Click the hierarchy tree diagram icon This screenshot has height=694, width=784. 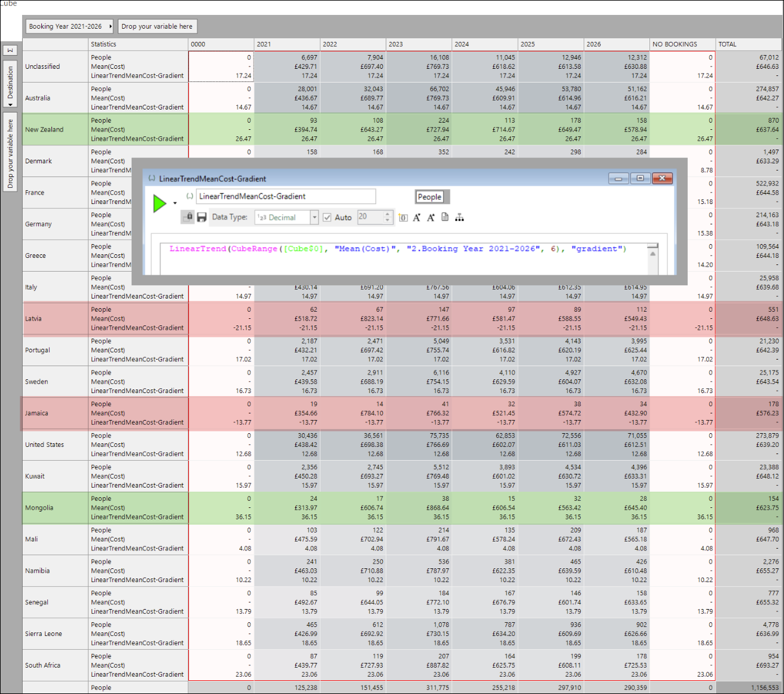[459, 218]
